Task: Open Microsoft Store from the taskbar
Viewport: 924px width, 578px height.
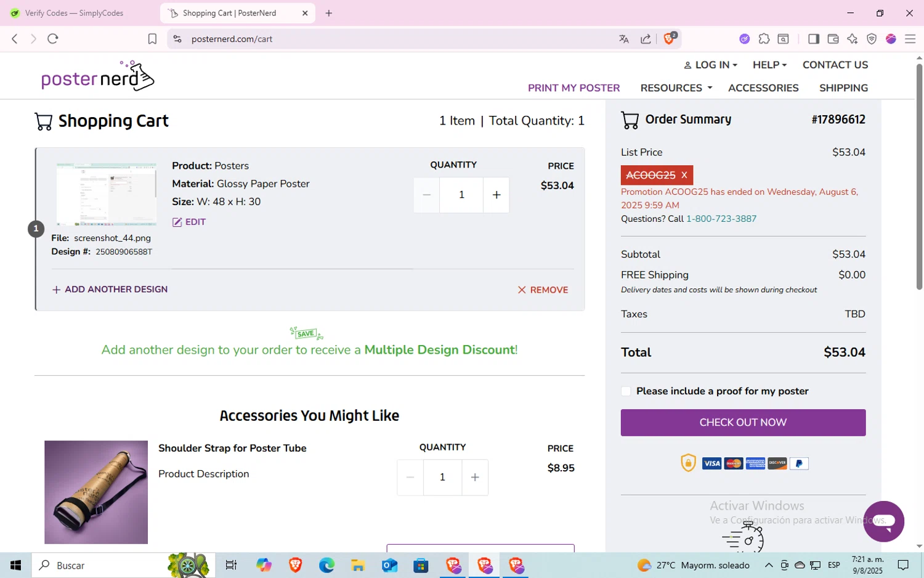Action: click(421, 565)
